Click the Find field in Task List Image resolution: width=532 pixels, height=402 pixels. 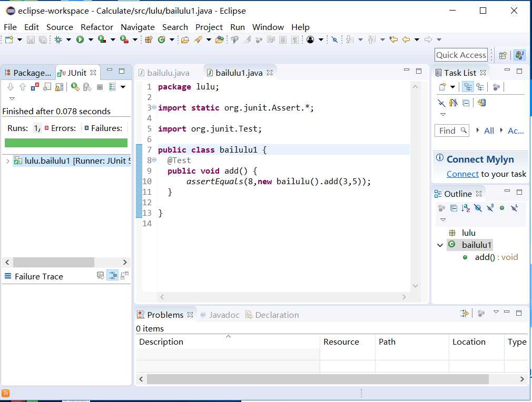tap(452, 130)
